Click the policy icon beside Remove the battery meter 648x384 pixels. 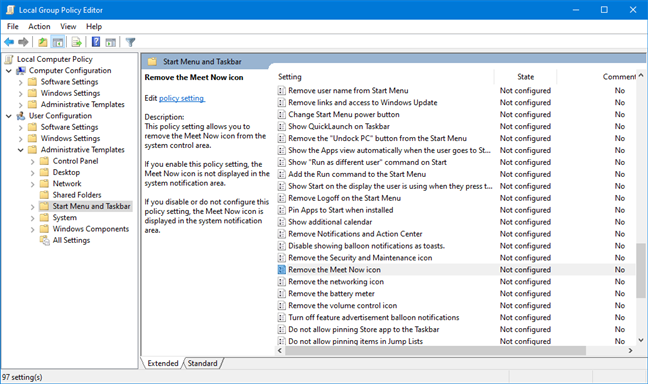tap(281, 293)
